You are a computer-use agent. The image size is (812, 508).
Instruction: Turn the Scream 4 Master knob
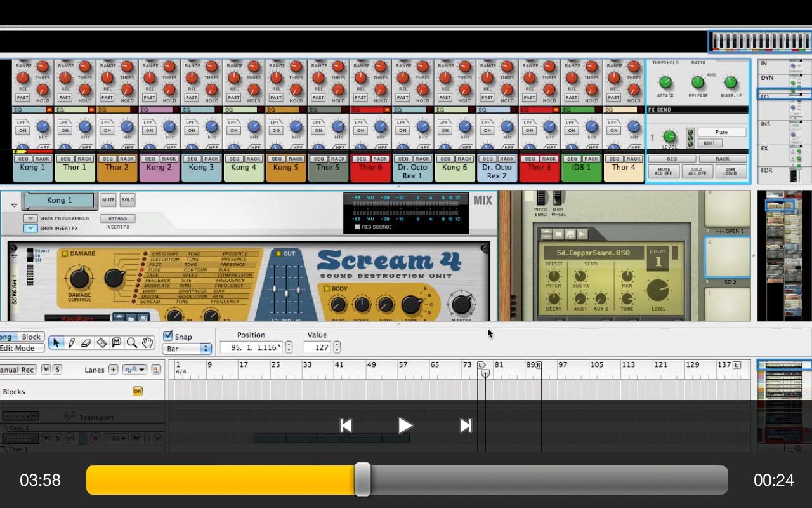coord(461,304)
